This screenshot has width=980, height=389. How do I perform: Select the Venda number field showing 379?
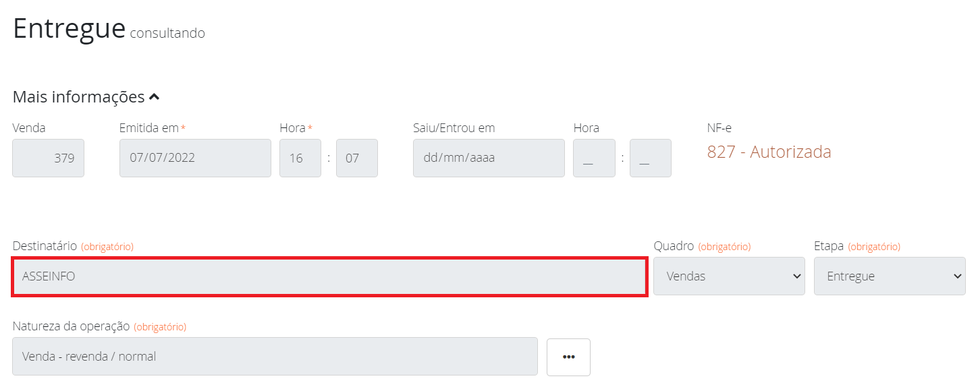(48, 158)
